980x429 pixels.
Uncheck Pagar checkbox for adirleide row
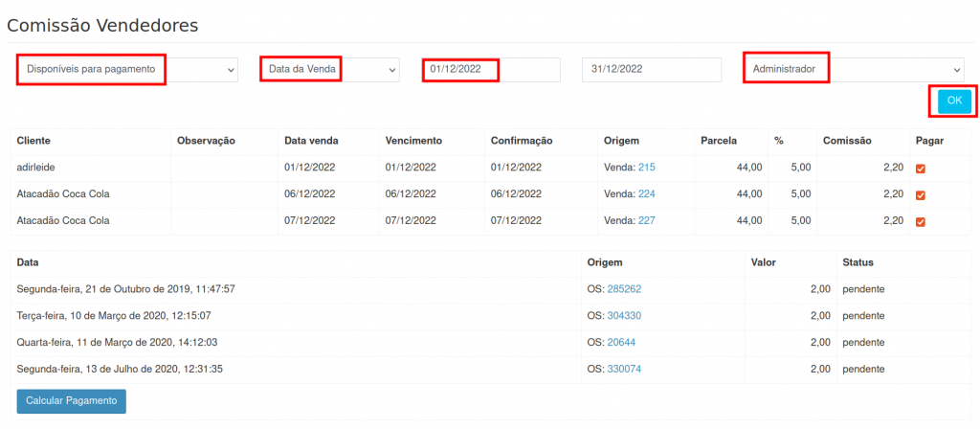pyautogui.click(x=921, y=169)
